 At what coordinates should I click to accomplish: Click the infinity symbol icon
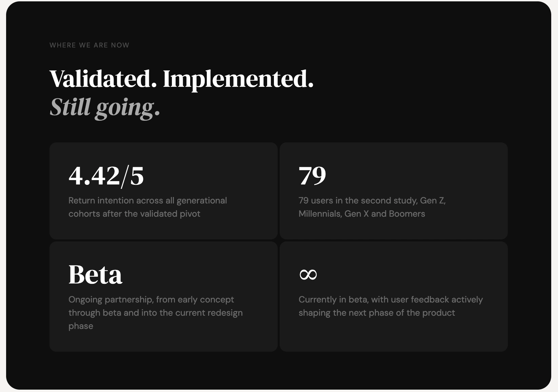pyautogui.click(x=308, y=274)
